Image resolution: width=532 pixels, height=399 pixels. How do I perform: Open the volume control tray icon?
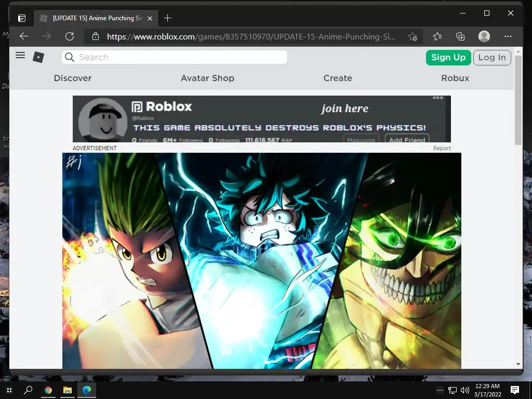pos(465,390)
